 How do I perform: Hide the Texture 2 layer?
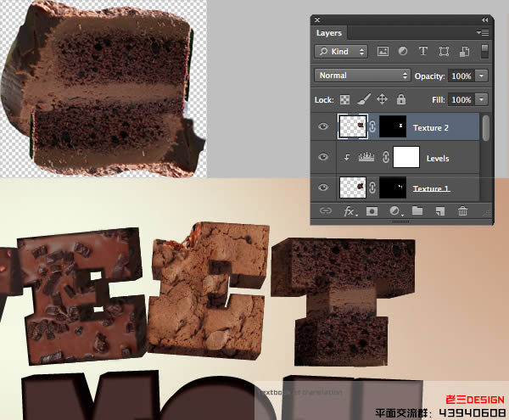[x=323, y=127]
